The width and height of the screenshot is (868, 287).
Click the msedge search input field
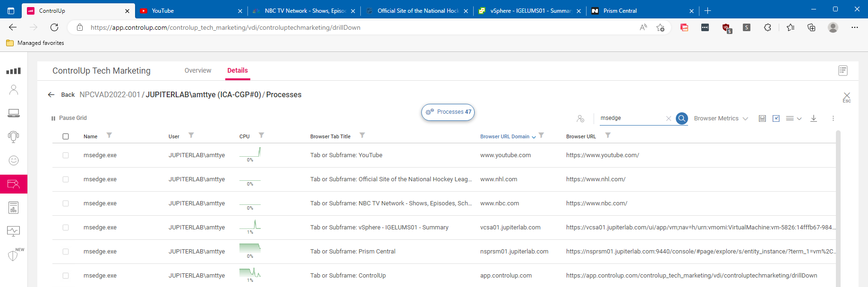pos(631,118)
